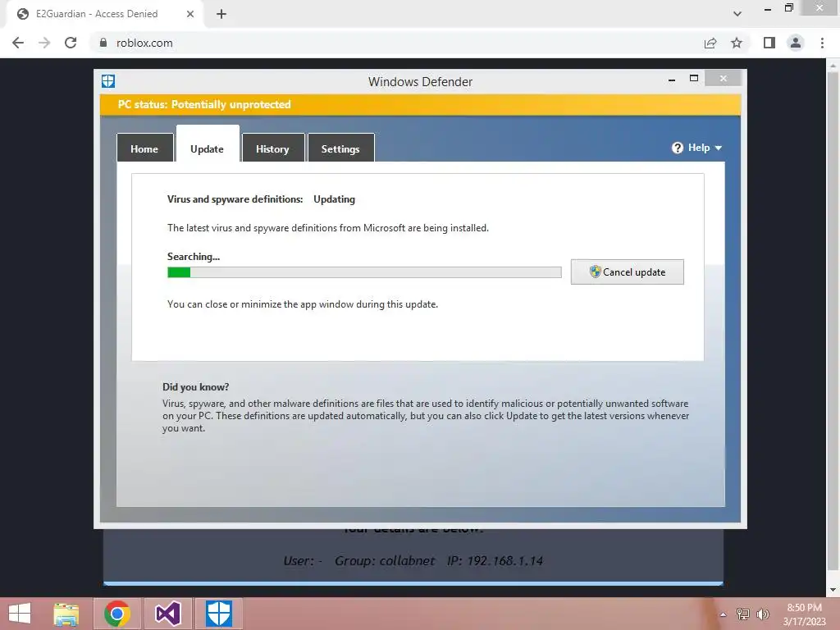Expand the Help dropdown arrow
The height and width of the screenshot is (630, 840).
719,148
